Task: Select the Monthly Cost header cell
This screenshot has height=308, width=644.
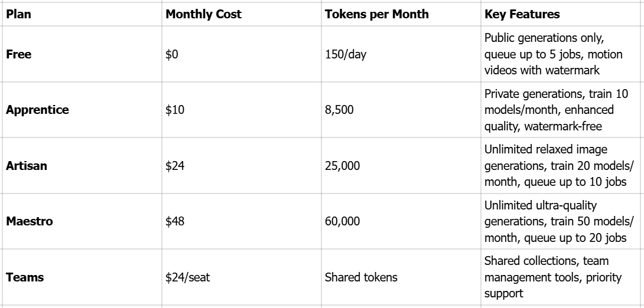Action: 242,14
